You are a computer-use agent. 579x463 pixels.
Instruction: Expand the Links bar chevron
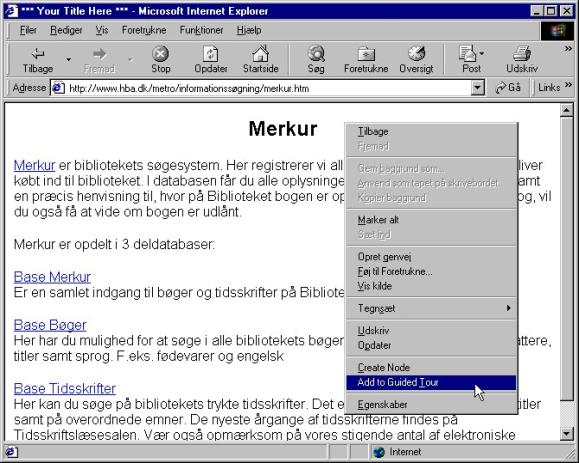[x=568, y=85]
